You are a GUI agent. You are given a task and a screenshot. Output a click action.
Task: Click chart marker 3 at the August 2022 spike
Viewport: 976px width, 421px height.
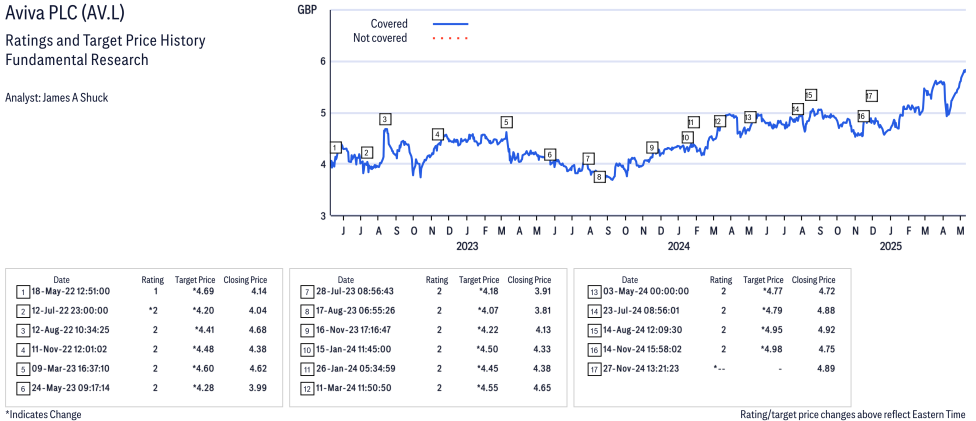click(385, 119)
